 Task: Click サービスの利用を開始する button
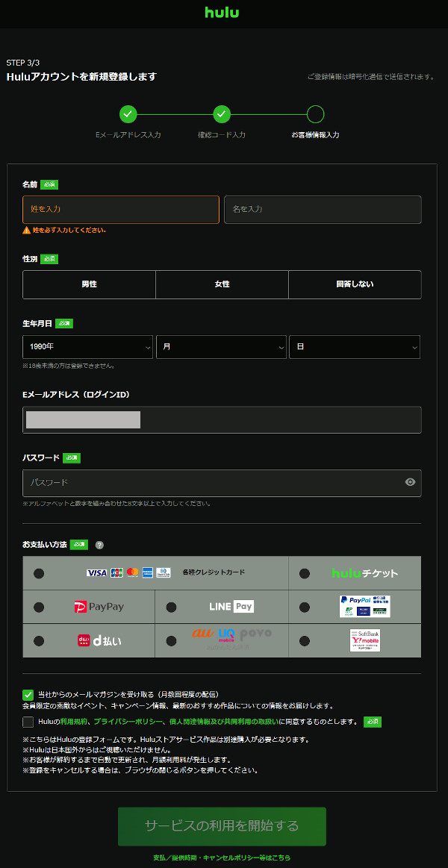[x=222, y=826]
